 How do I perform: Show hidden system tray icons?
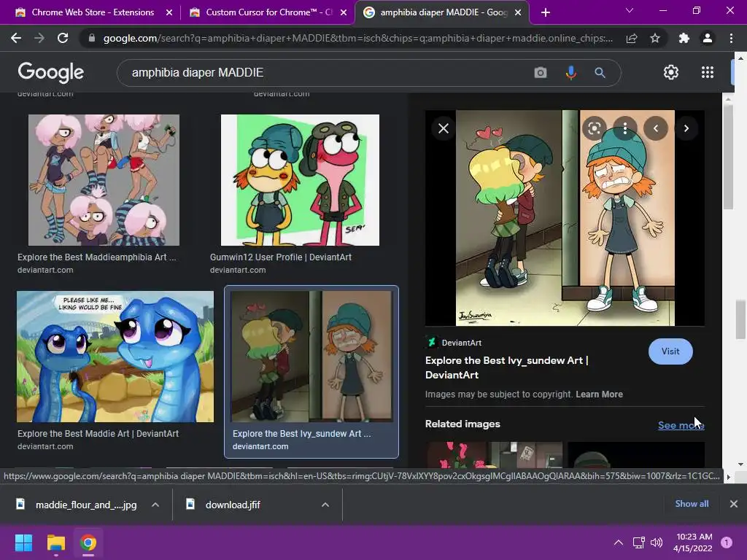[619, 542]
